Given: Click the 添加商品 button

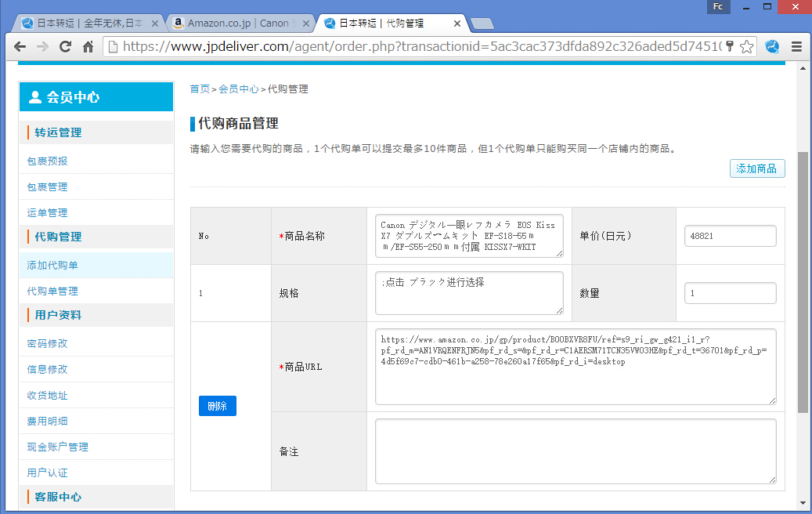Looking at the screenshot, I should pyautogui.click(x=756, y=168).
